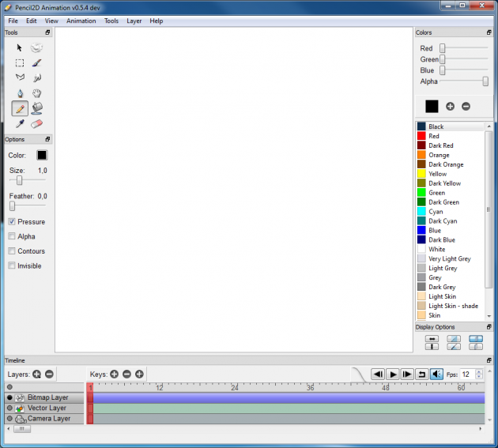The width and height of the screenshot is (498, 448).
Task: Check the Contours option
Action: tap(12, 251)
